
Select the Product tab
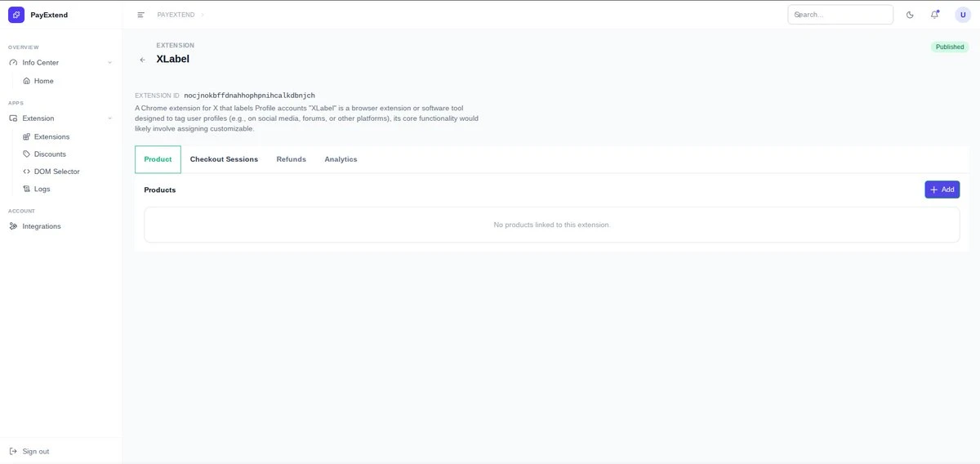pos(158,159)
